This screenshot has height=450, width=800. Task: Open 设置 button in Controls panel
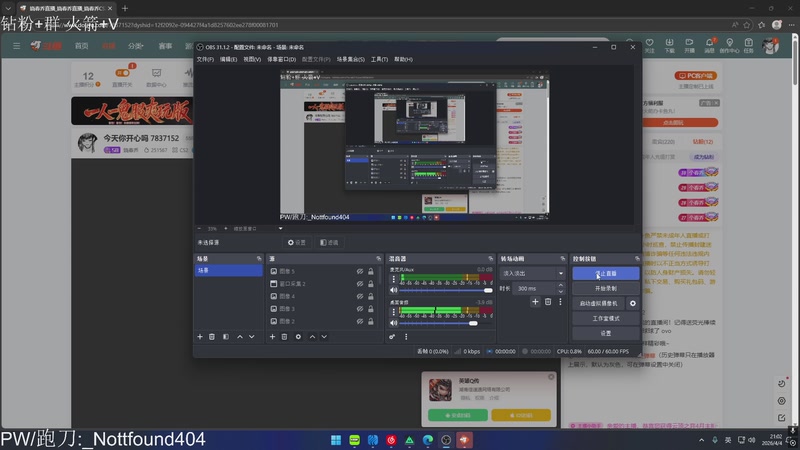[x=606, y=333]
